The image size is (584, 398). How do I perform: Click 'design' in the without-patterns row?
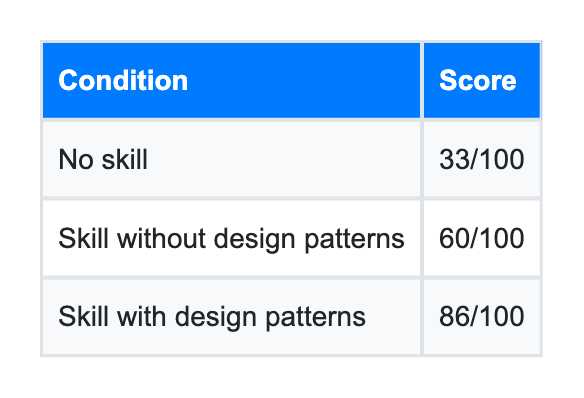click(255, 240)
